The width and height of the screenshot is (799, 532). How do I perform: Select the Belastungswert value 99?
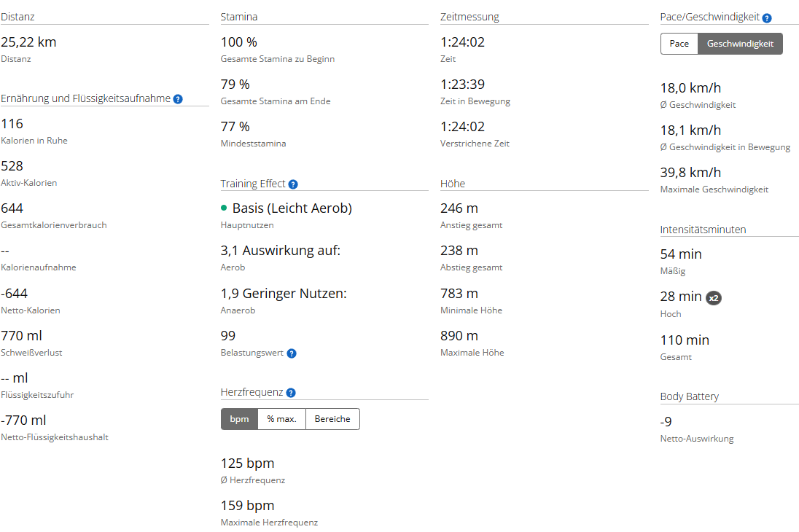[228, 335]
